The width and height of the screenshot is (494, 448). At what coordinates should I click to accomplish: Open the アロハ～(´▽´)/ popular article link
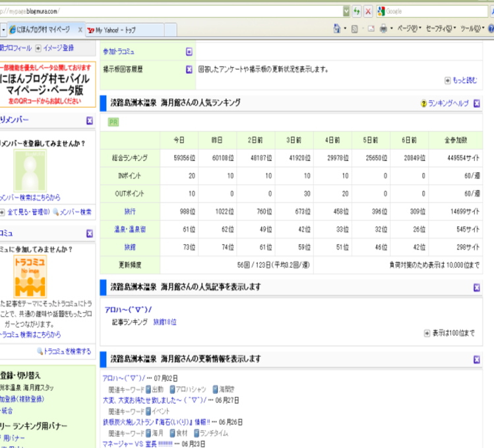(129, 309)
